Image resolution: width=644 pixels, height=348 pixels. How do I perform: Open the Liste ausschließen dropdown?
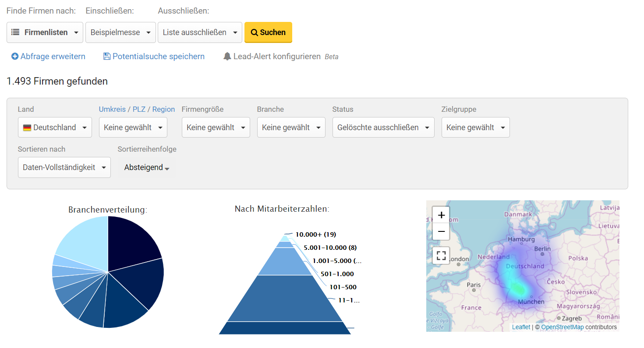pos(200,32)
